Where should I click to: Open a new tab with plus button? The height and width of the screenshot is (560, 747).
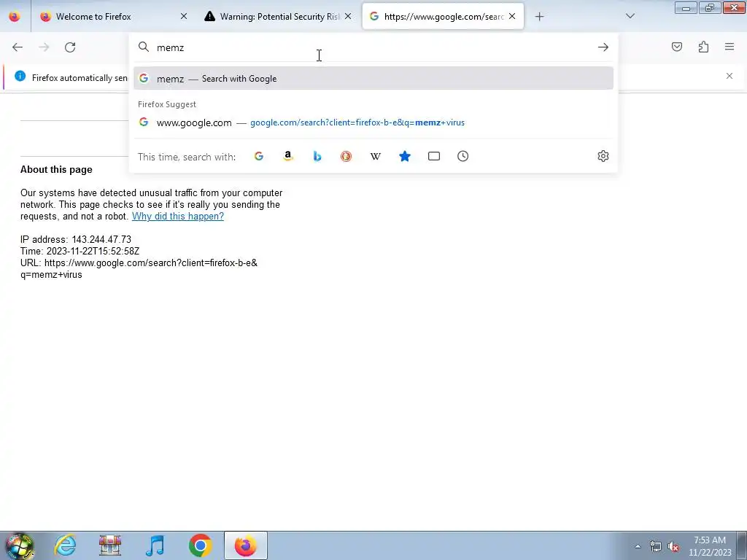coord(539,17)
